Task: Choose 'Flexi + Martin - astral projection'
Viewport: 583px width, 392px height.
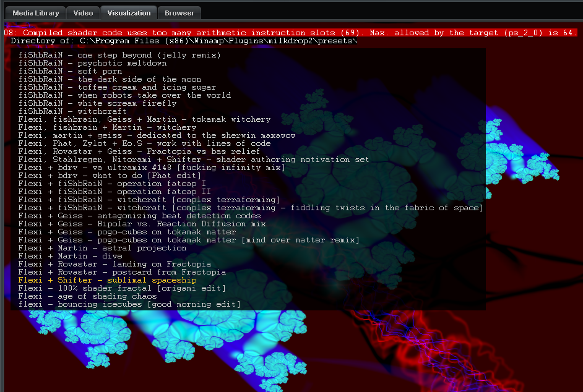Action: [102, 248]
